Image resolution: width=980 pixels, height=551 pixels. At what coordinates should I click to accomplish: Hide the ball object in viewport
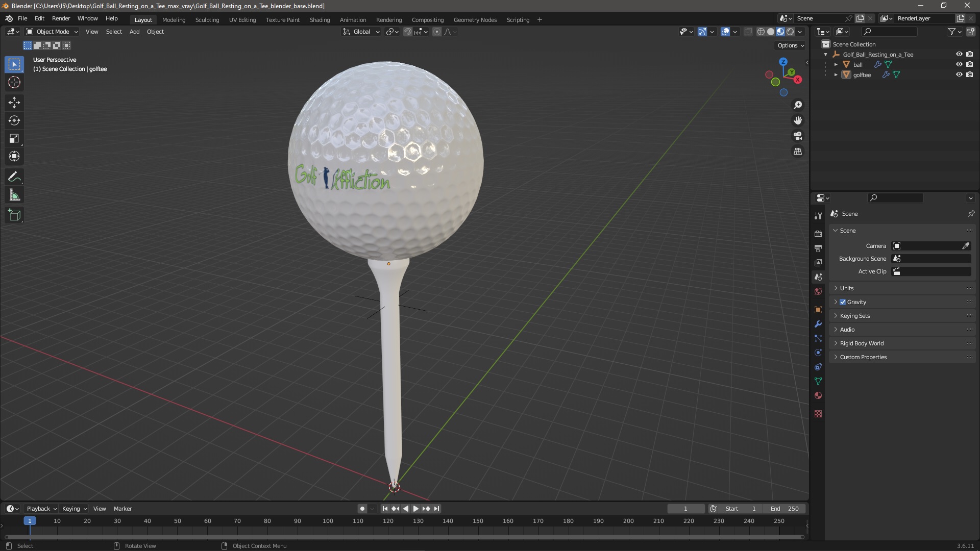pos(959,64)
